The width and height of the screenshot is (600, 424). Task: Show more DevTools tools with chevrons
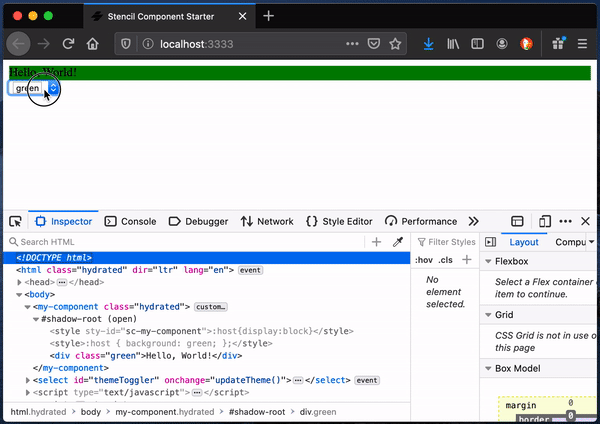click(x=473, y=221)
